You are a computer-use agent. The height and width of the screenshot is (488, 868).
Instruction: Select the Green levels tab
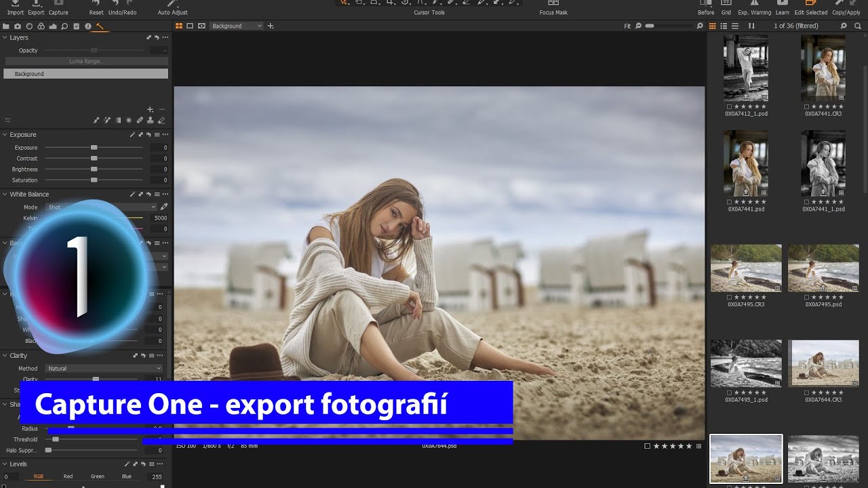pos(98,476)
